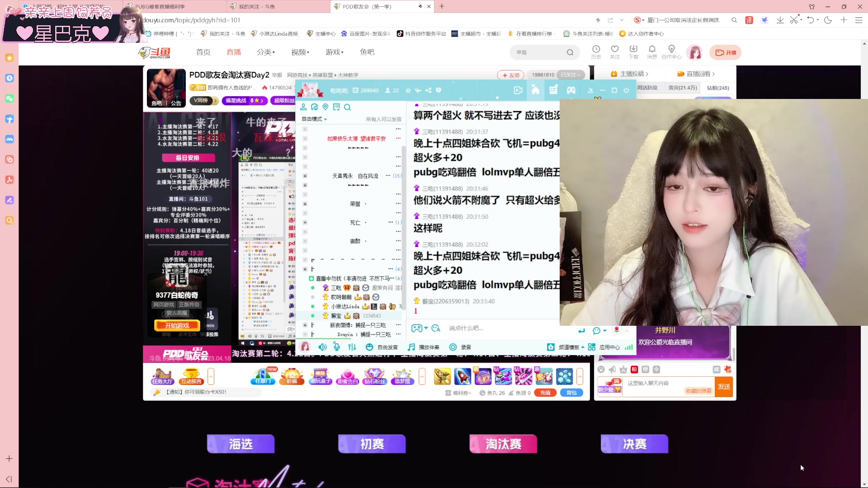Click the emoji smiley in Douyu chat toolbar
The height and width of the screenshot is (488, 868).
pyautogui.click(x=601, y=369)
